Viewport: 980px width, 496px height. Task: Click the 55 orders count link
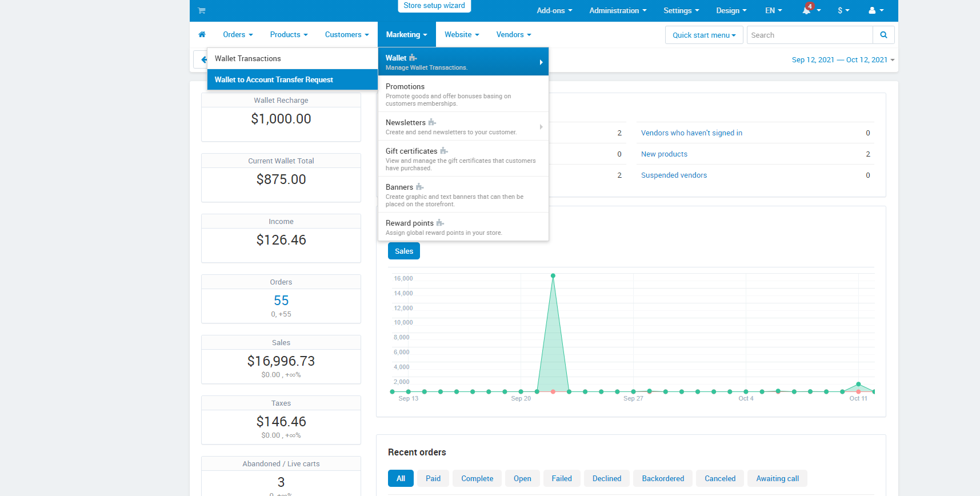pyautogui.click(x=281, y=301)
